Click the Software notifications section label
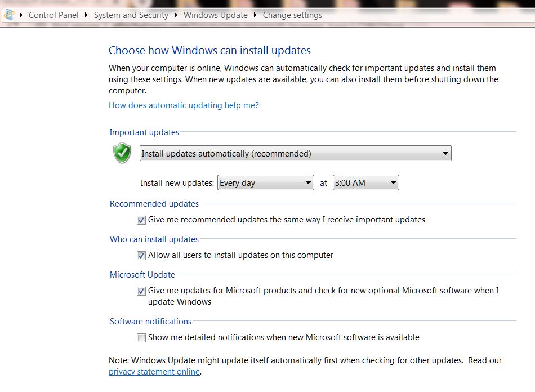 coord(150,322)
